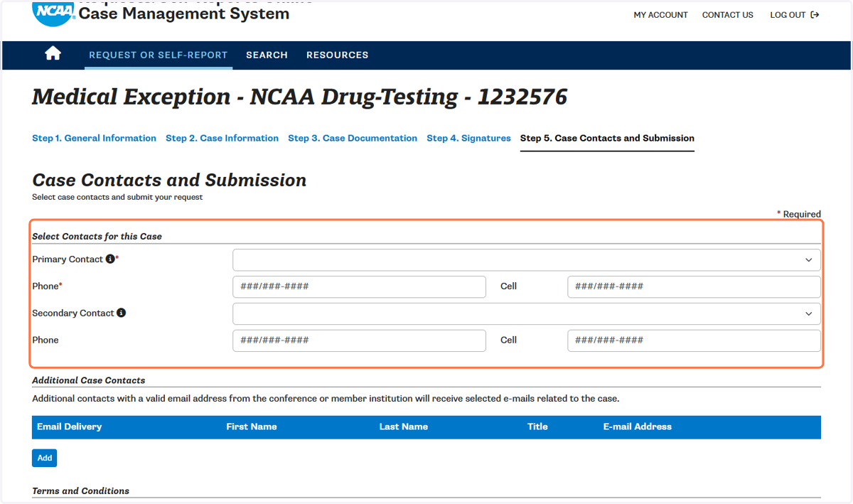Viewport: 853px width, 504px height.
Task: Switch to Step 4. Signatures tab
Action: tap(468, 138)
